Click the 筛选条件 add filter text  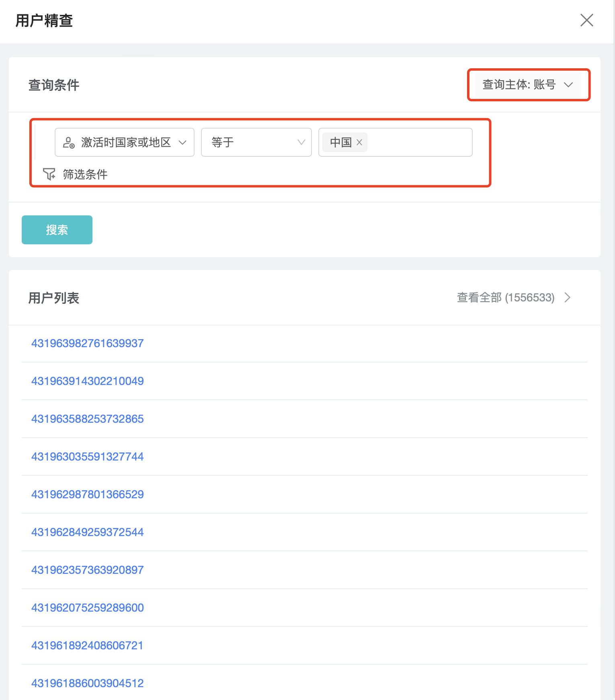[x=85, y=174]
